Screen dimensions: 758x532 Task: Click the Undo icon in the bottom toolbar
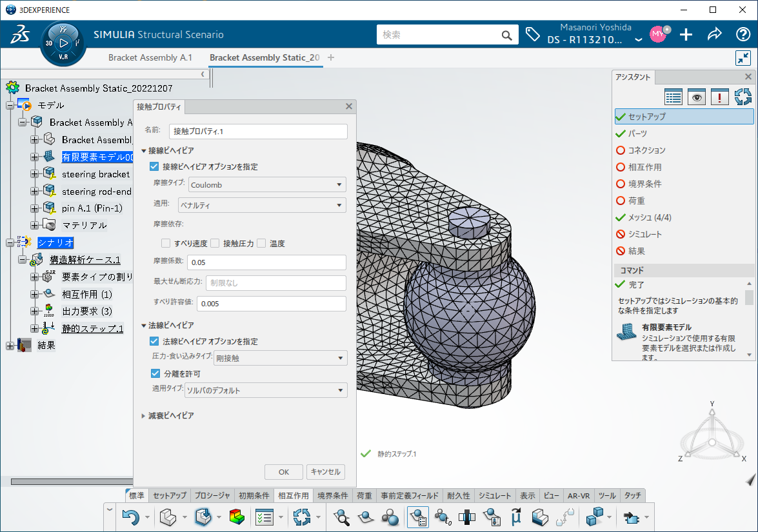(x=132, y=517)
